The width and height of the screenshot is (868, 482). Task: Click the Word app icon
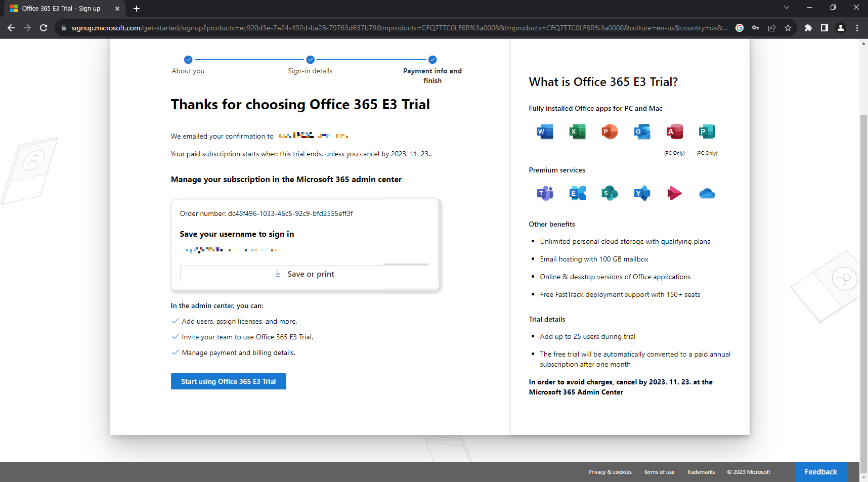(545, 132)
